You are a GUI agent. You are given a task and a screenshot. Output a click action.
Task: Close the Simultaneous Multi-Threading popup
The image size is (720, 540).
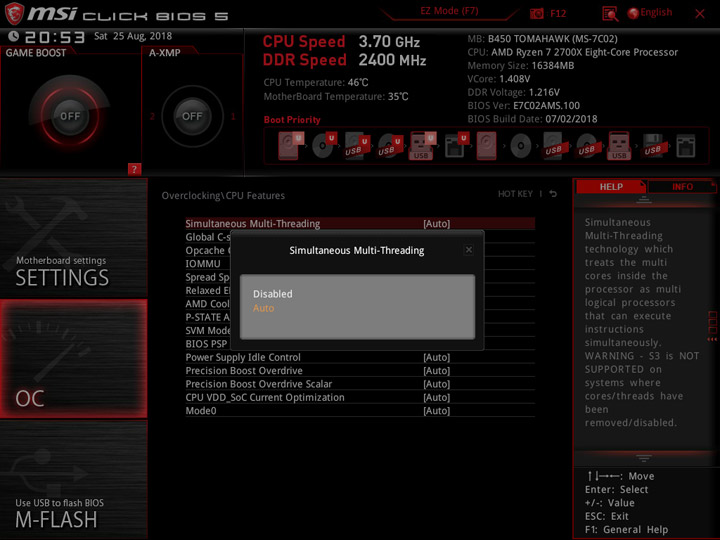point(468,250)
